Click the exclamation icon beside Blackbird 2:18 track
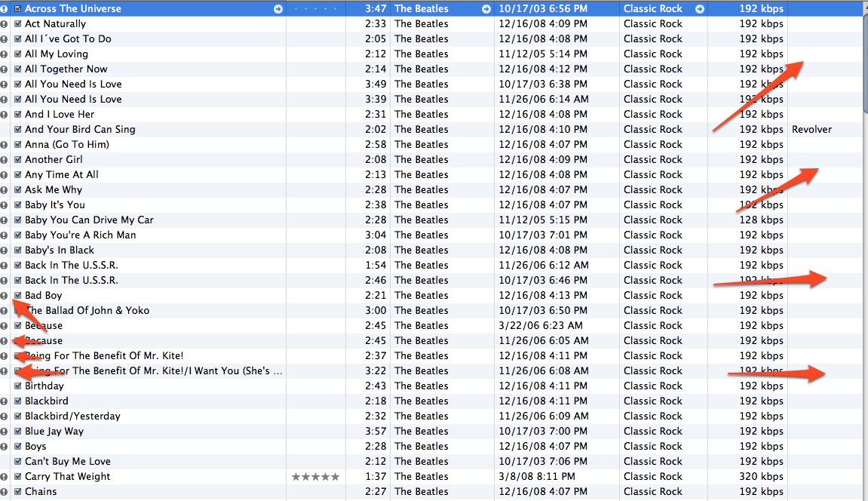 tap(4, 401)
